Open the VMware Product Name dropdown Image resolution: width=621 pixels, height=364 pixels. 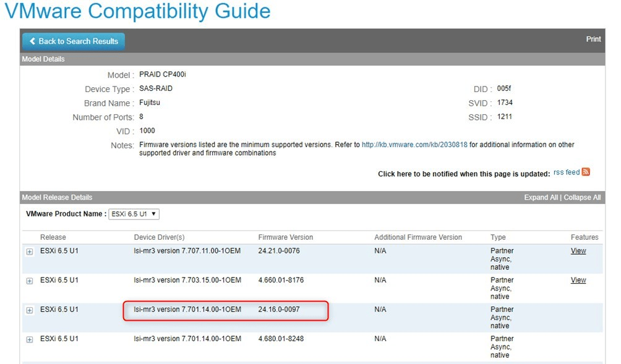coord(134,214)
